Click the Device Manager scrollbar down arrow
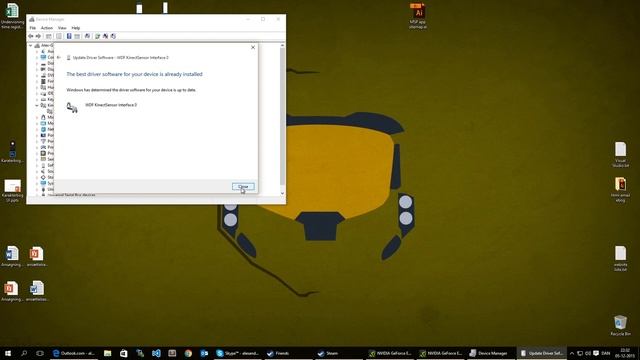The width and height of the screenshot is (640, 360). coord(282,193)
